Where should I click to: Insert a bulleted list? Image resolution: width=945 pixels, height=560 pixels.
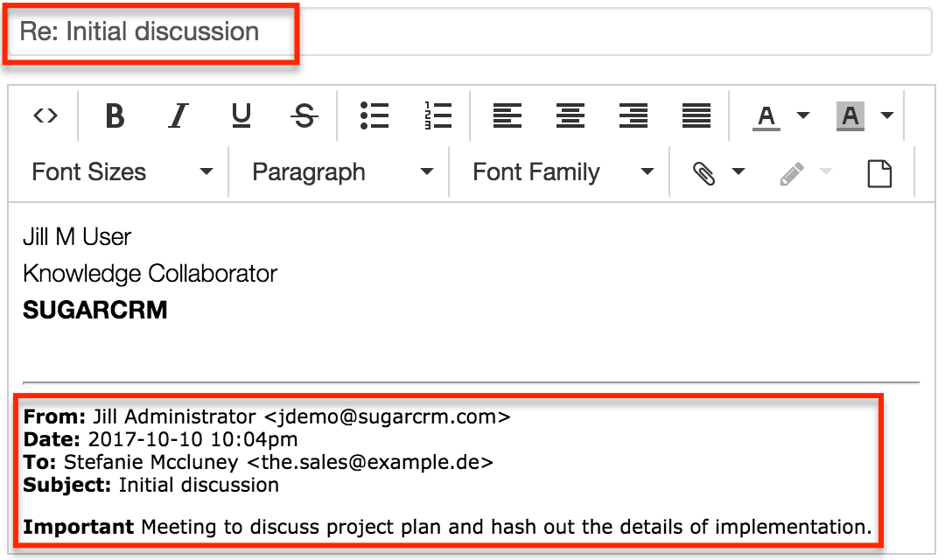coord(374,115)
